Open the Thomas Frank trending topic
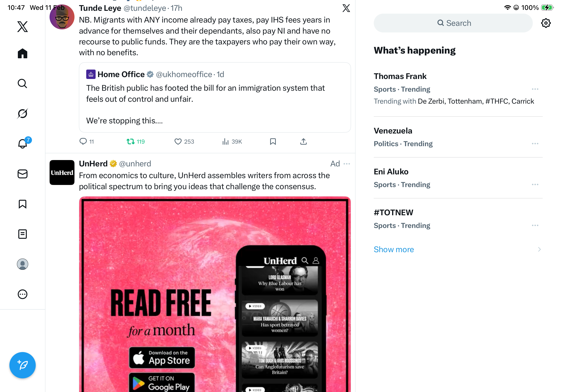Viewport: 561px width, 392px height. [x=458, y=89]
